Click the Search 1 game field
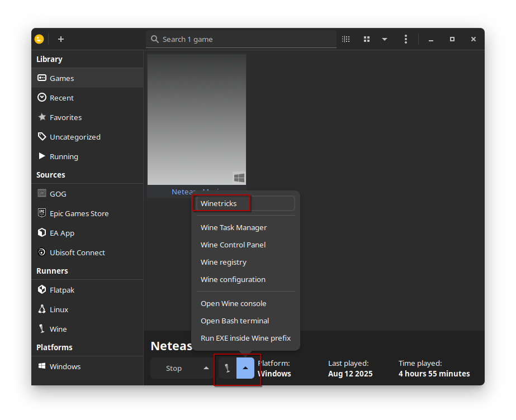 coord(241,40)
